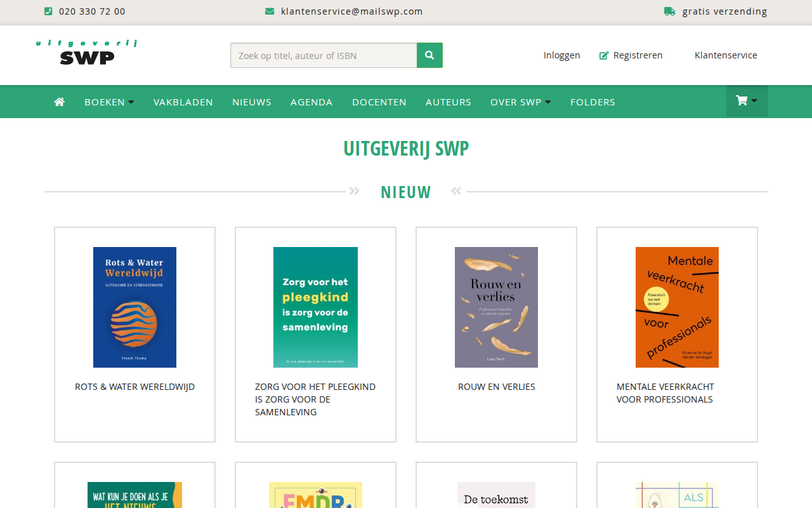The image size is (812, 508).
Task: Click the Inloggen link
Action: (x=562, y=55)
